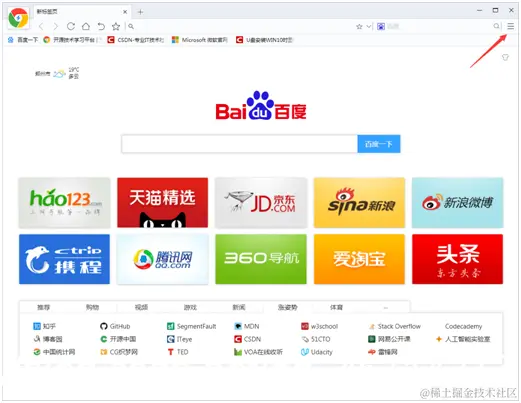Switch to the 购物 tab
The width and height of the screenshot is (521, 403).
(x=92, y=307)
